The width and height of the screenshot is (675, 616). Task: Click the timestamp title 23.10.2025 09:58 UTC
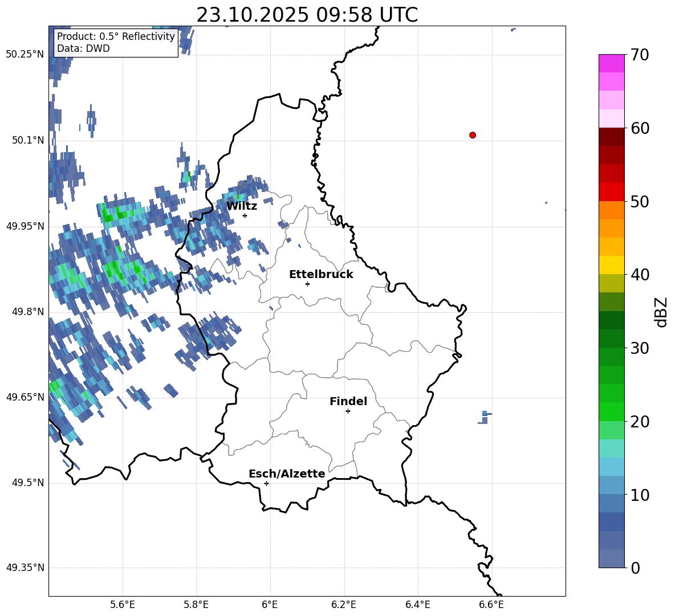point(307,15)
